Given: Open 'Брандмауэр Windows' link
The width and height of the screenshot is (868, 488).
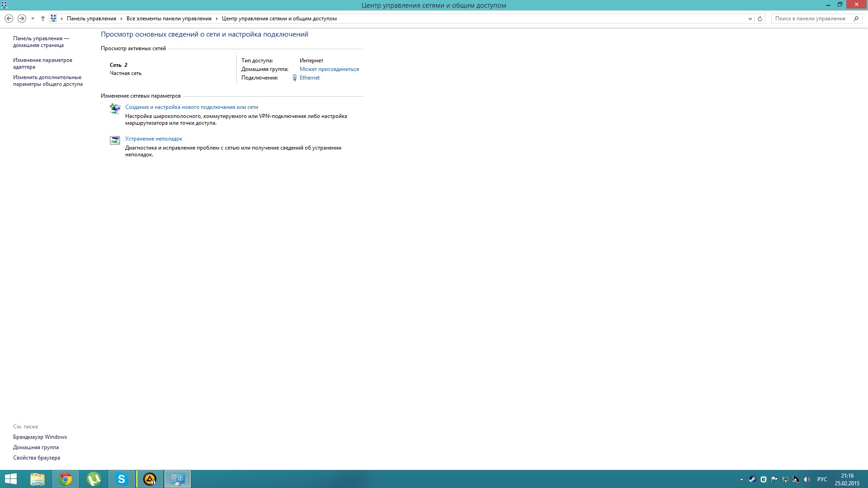Looking at the screenshot, I should 40,437.
